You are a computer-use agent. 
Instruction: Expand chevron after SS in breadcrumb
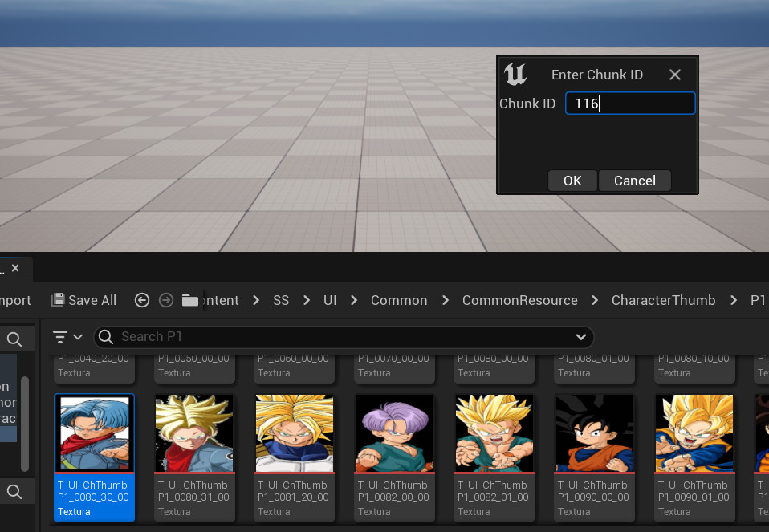click(x=307, y=300)
